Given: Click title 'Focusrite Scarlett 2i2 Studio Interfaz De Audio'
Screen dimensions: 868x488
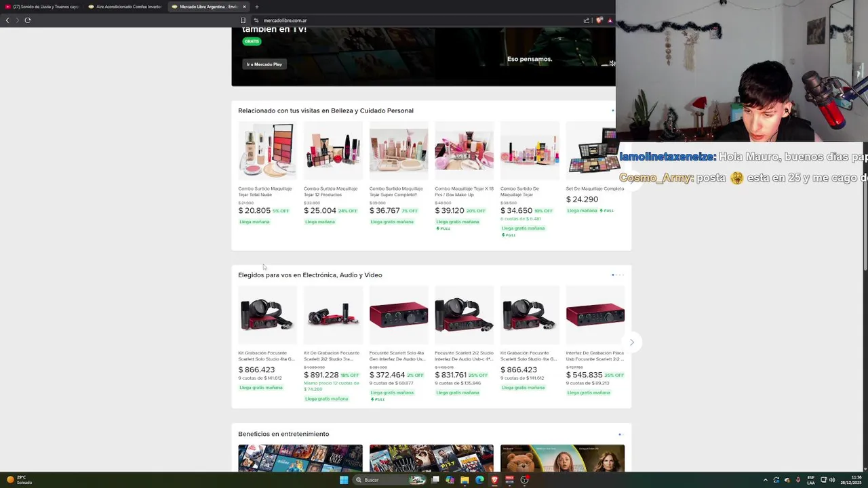Looking at the screenshot, I should coord(464,356).
